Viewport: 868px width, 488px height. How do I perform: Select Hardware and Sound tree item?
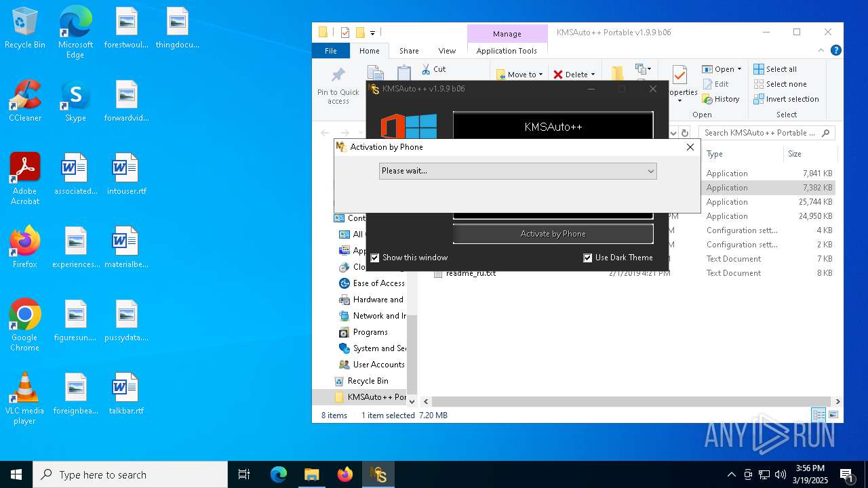point(378,300)
